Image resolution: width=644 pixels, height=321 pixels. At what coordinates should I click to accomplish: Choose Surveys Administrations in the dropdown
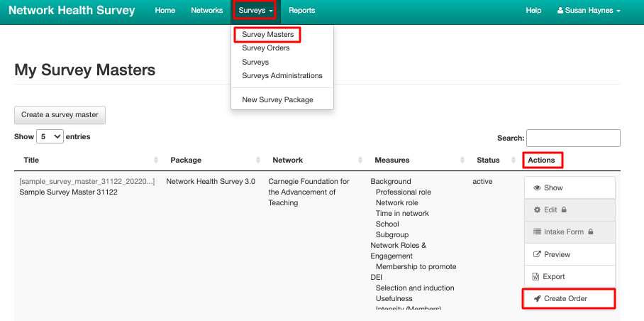pyautogui.click(x=282, y=75)
